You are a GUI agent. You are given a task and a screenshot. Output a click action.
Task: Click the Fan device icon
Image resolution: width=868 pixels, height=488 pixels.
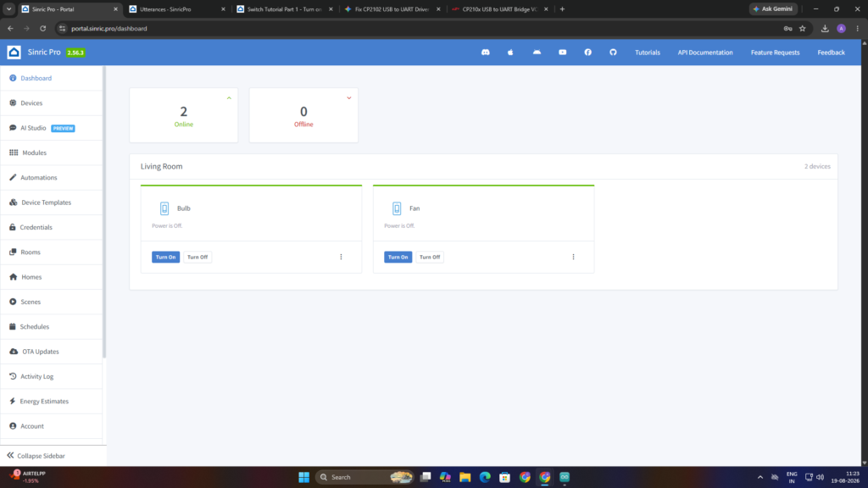397,208
